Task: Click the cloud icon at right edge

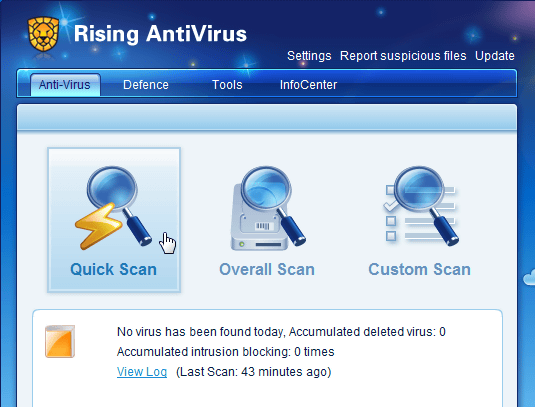Action: [x=529, y=277]
